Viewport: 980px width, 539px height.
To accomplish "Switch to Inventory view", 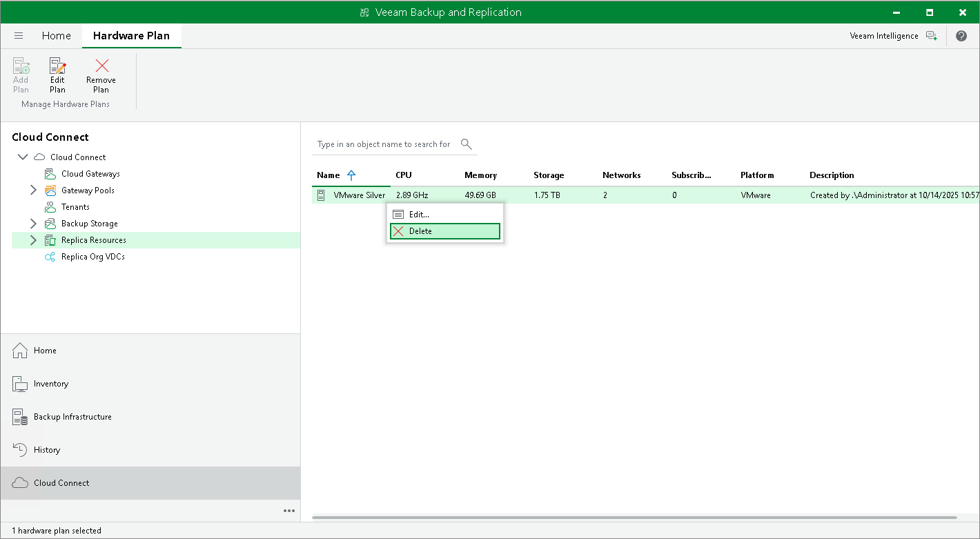I will tap(150, 384).
